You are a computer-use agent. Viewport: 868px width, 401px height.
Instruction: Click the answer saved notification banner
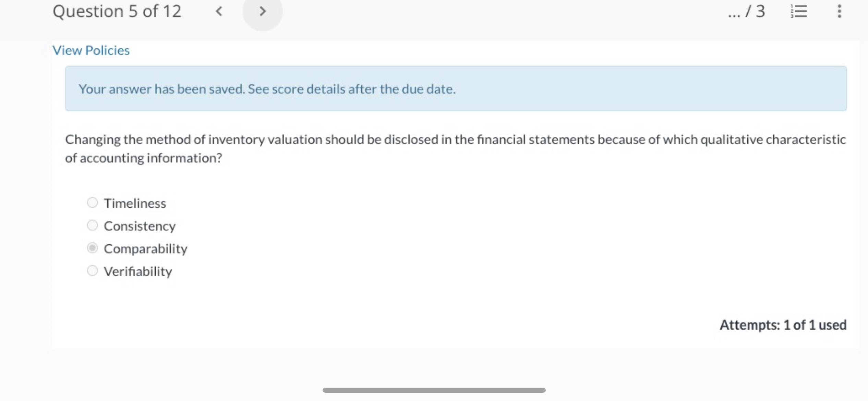(x=456, y=88)
